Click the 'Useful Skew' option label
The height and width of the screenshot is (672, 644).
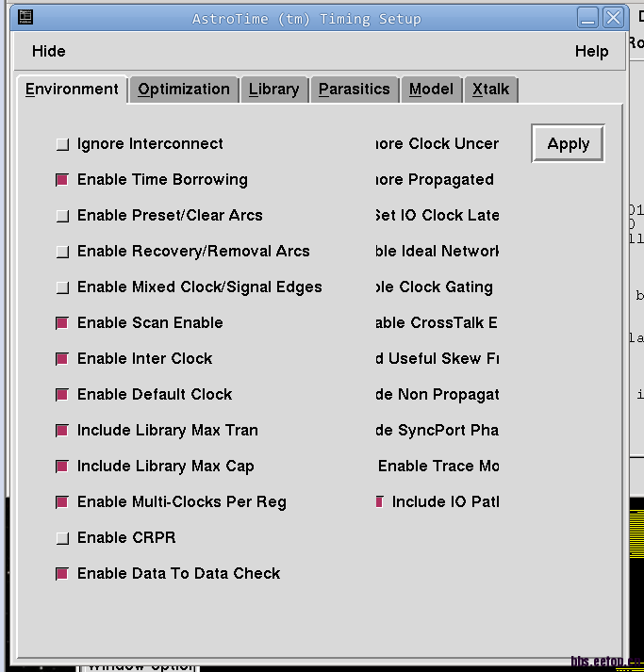point(438,358)
